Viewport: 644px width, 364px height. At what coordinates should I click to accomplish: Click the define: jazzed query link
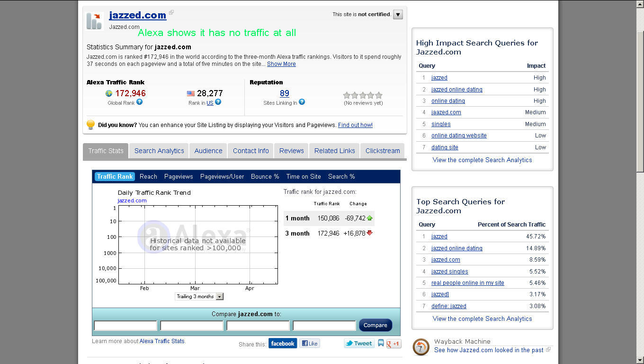click(x=449, y=306)
